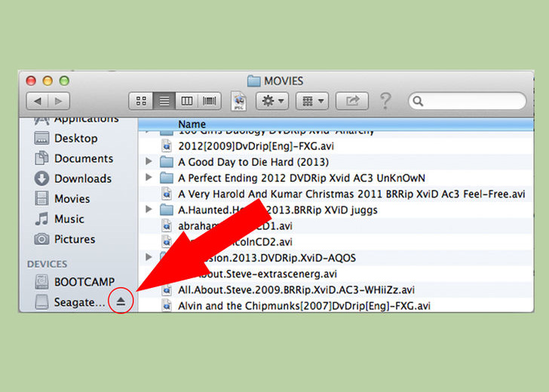Expand A Perfect Ending 2012 folder

(149, 178)
